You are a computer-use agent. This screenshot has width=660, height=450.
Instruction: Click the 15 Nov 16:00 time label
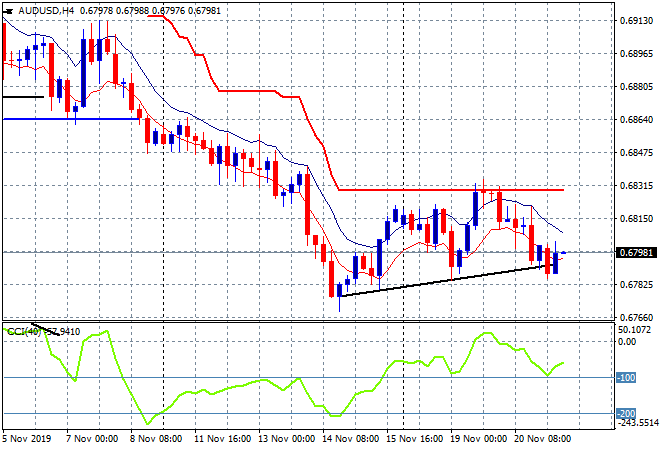[414, 439]
